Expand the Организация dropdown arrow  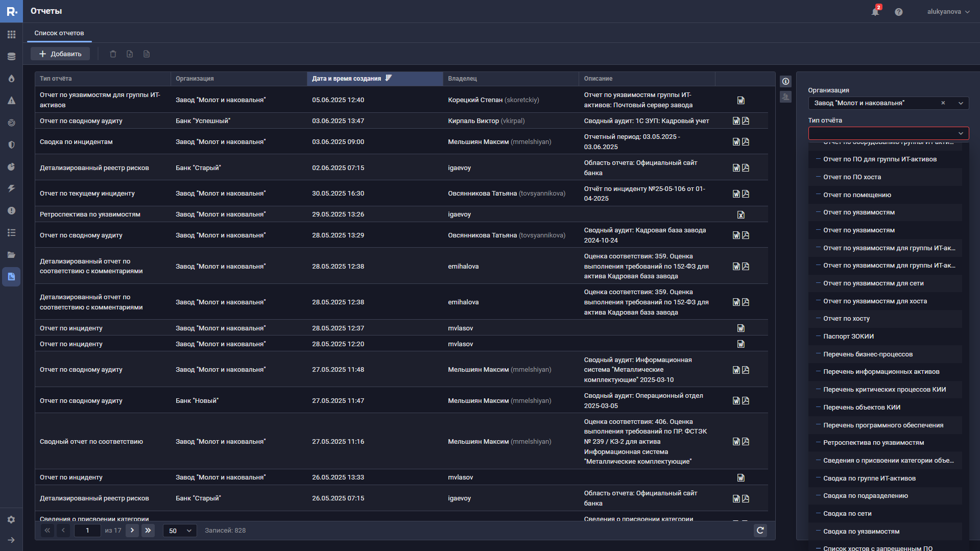961,103
